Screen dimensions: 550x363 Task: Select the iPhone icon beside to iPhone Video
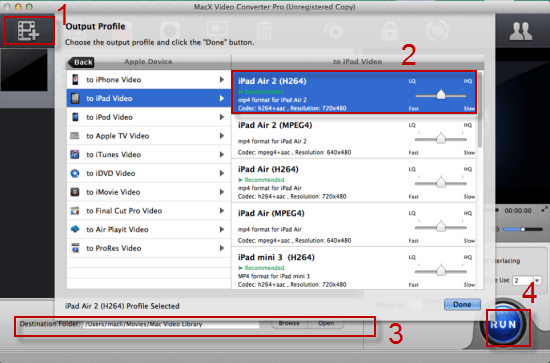[x=75, y=80]
